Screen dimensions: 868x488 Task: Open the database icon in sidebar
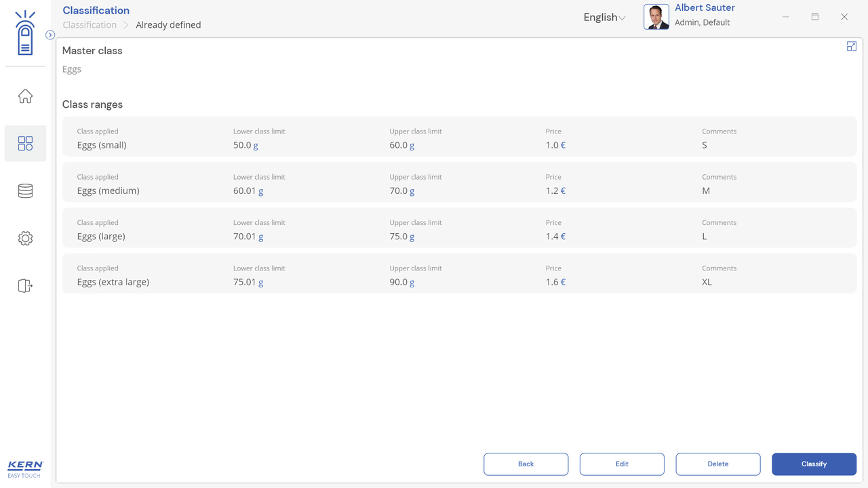25,191
